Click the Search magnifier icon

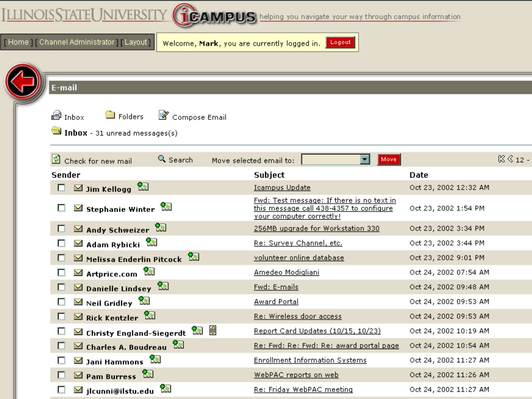[x=162, y=158]
